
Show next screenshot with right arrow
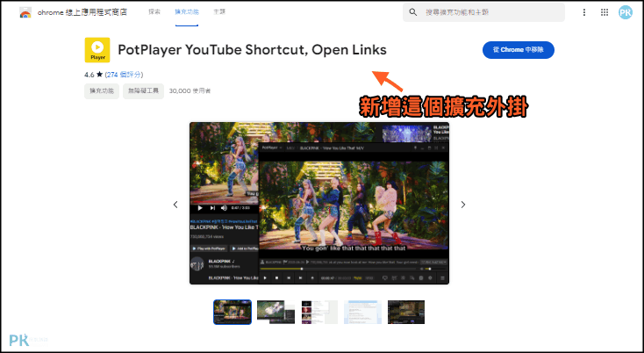click(x=463, y=205)
